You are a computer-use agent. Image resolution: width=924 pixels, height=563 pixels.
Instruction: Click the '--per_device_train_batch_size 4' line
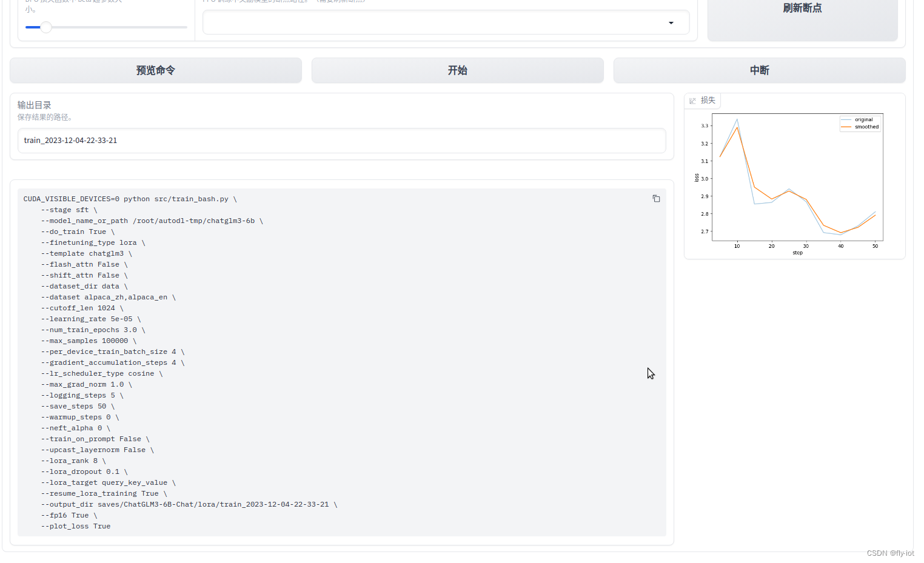click(113, 351)
